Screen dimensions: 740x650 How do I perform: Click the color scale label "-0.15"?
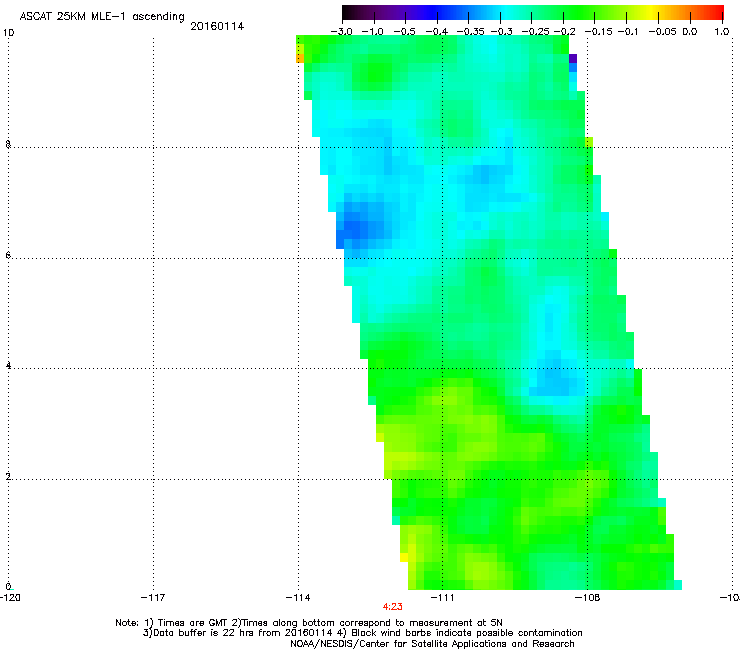tap(598, 32)
